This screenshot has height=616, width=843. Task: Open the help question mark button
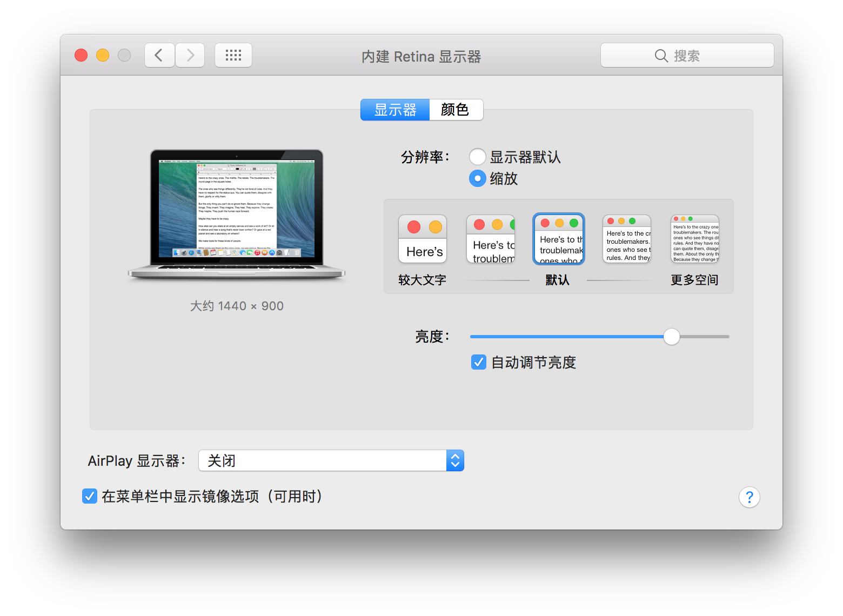click(x=749, y=497)
